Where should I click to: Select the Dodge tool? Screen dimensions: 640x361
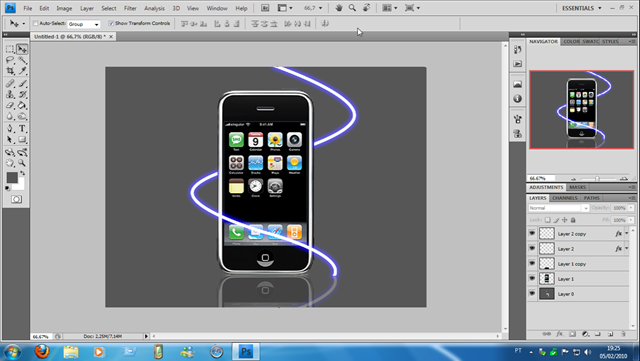22,116
